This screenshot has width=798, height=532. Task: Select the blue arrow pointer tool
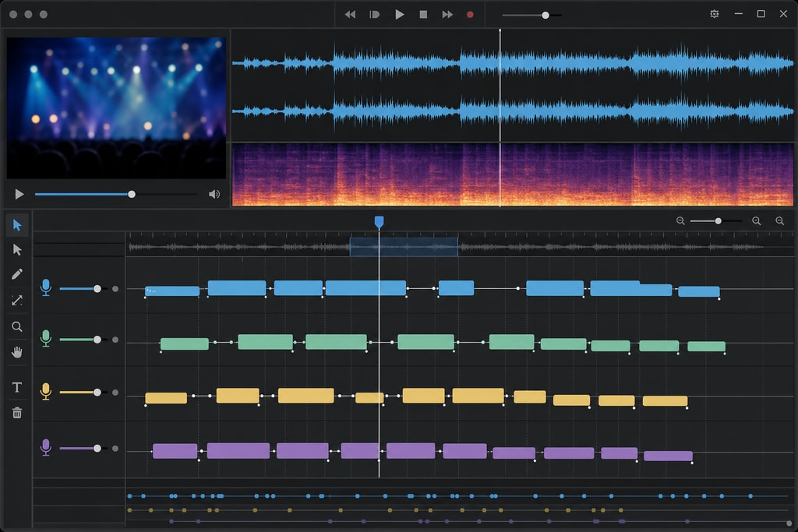coord(17,225)
